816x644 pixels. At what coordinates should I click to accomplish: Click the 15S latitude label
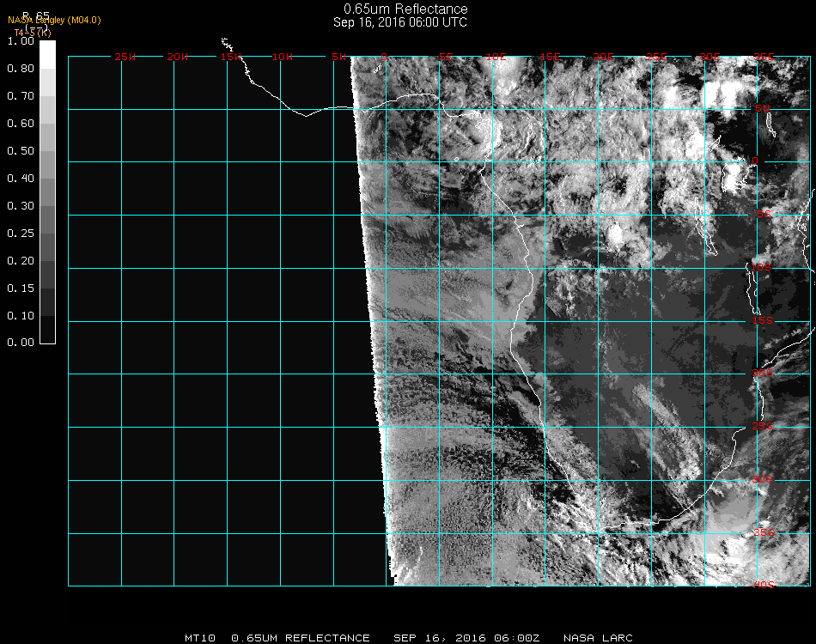[x=763, y=320]
